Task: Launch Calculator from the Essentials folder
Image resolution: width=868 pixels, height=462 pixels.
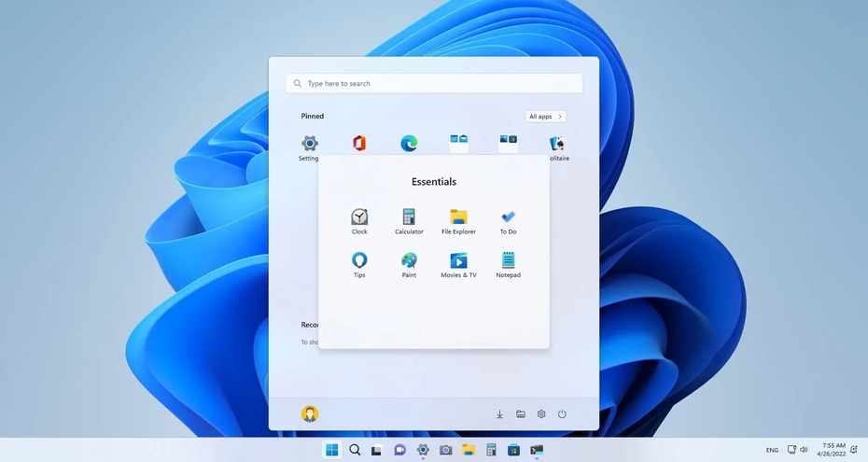Action: click(x=409, y=217)
